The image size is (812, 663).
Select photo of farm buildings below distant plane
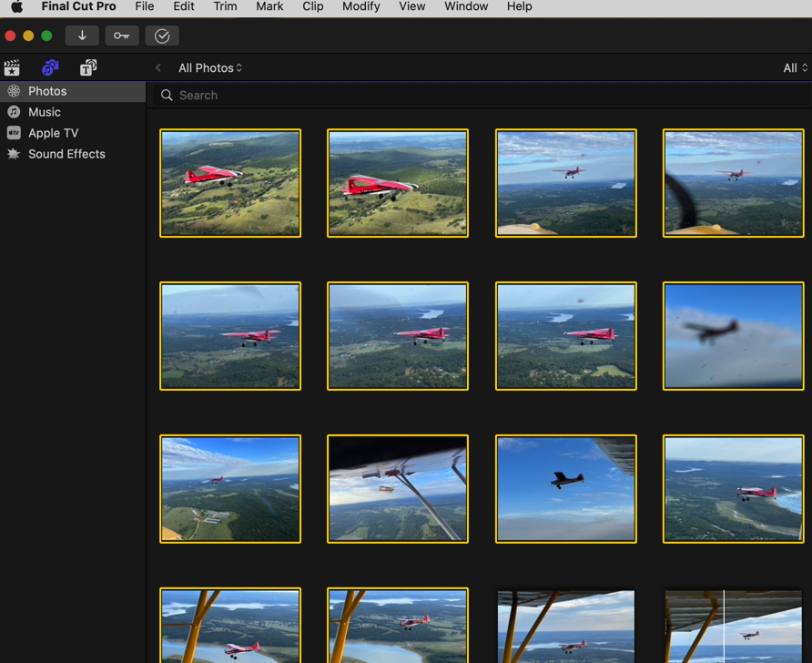tap(230, 489)
